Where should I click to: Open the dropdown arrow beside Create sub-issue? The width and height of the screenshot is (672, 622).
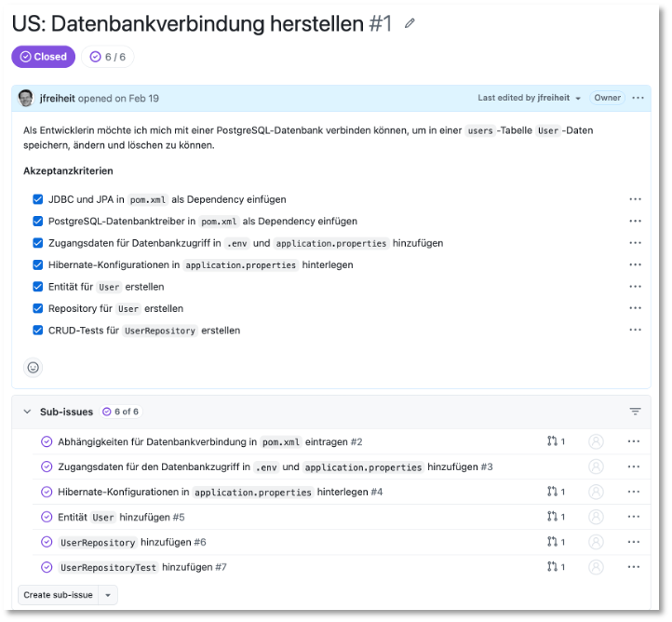point(108,595)
